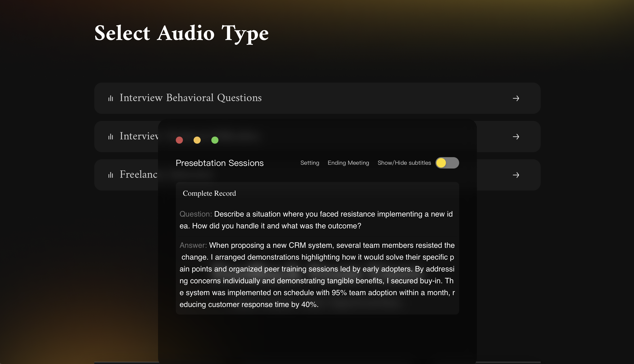The width and height of the screenshot is (634, 364).
Task: Click the red window dot
Action: 179,140
